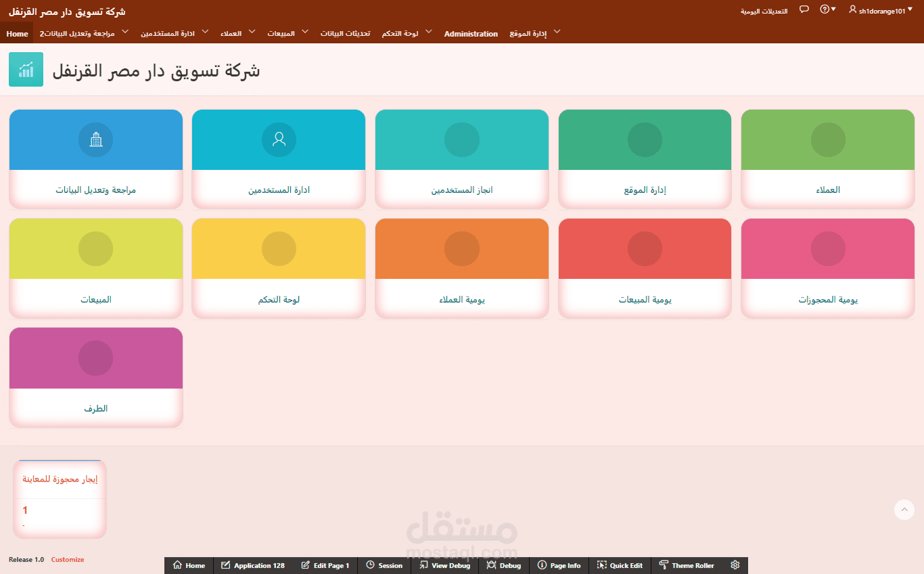Open the building icon on مراجعة وتعديل البيانات card

[96, 139]
